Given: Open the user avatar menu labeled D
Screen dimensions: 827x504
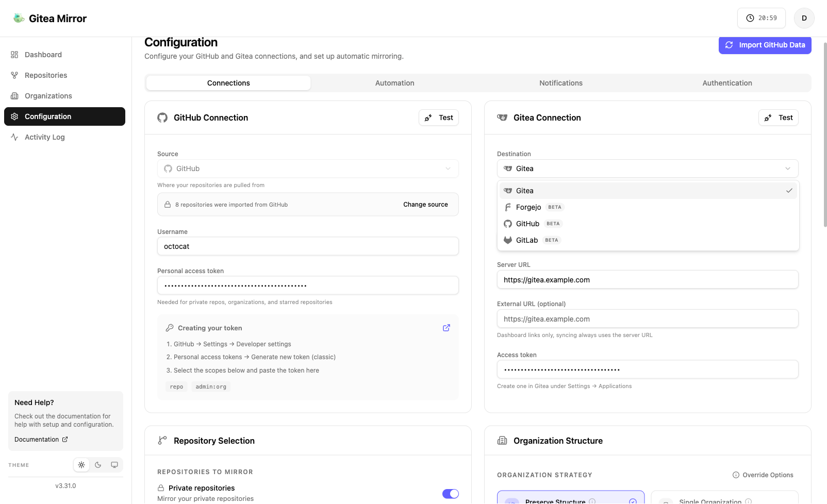Looking at the screenshot, I should click(x=804, y=18).
